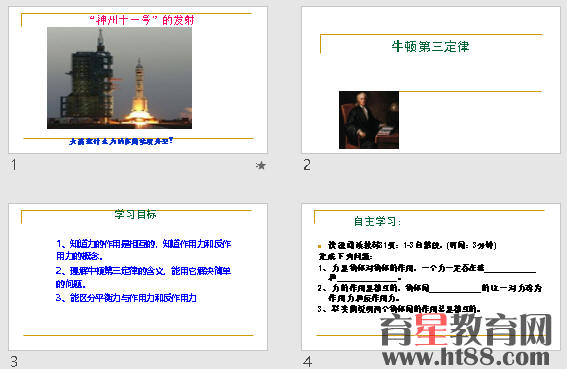Click slide number label 3

pyautogui.click(x=14, y=361)
